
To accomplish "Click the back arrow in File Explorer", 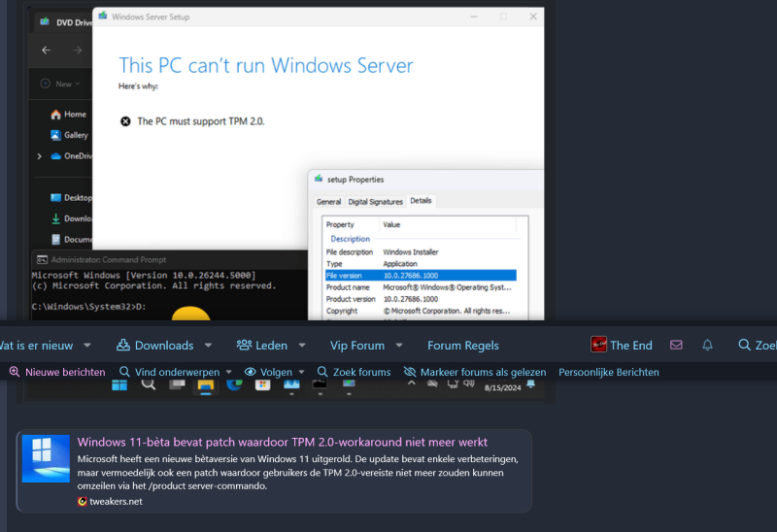I will 46,50.
